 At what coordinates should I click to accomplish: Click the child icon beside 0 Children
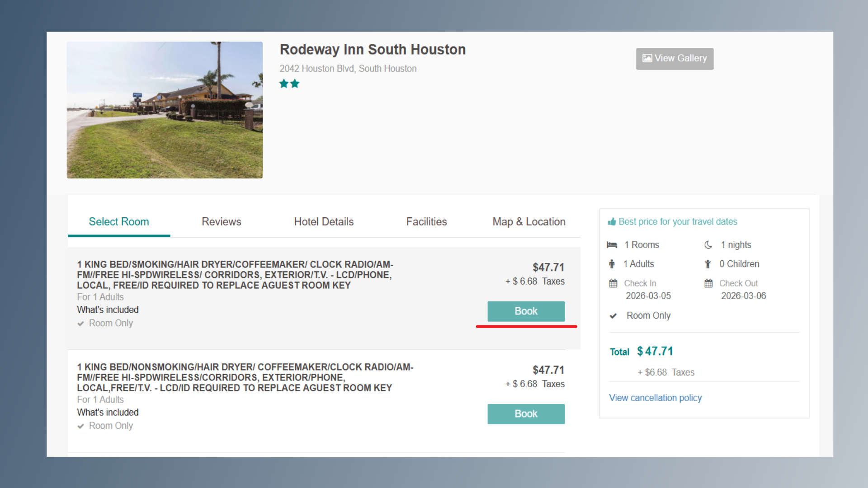(708, 264)
